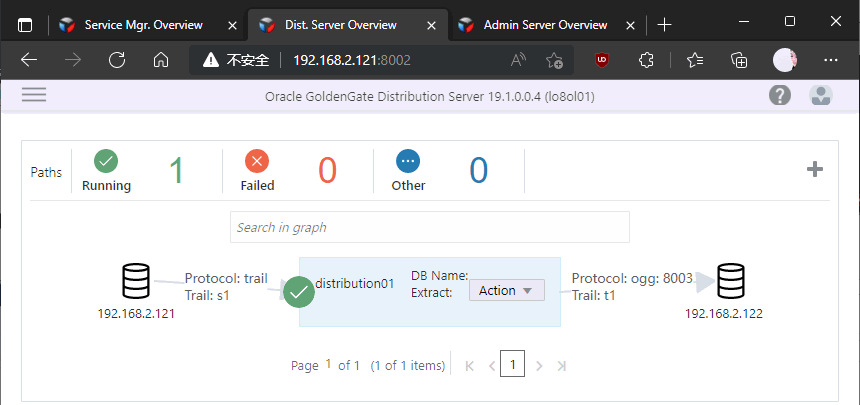Click the green running check on distribution01
The height and width of the screenshot is (405, 860).
click(299, 292)
